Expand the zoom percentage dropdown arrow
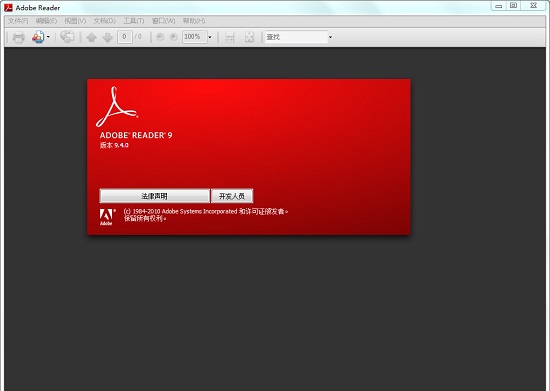Screen dimensions: 550x391 (210, 37)
